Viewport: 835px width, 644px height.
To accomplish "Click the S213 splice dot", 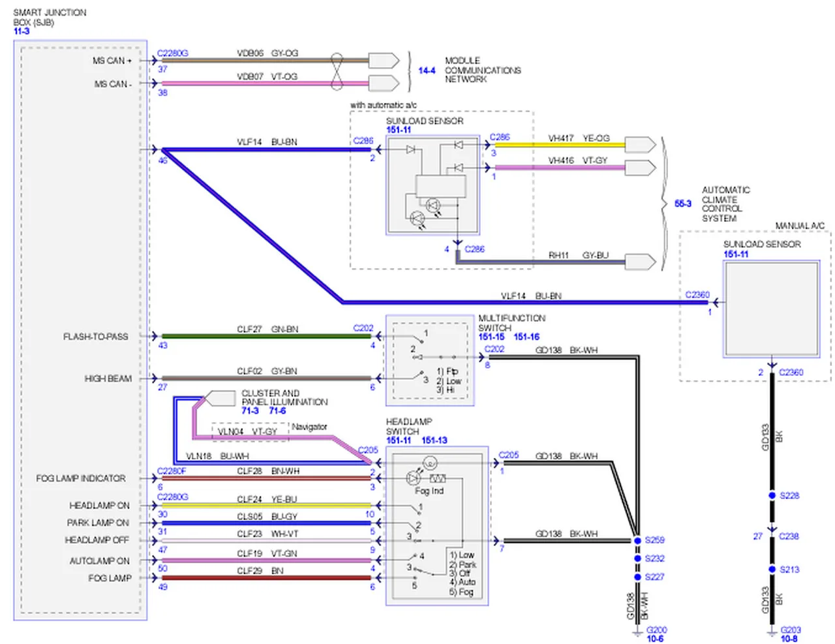I will coord(772,570).
